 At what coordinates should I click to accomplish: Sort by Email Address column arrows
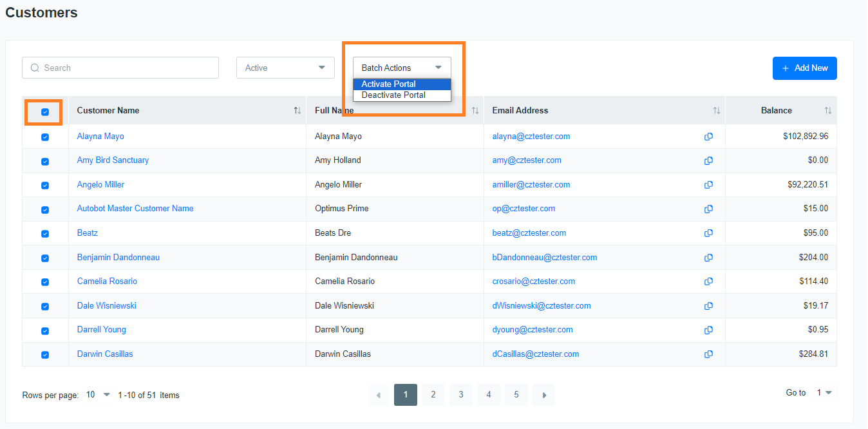pyautogui.click(x=717, y=111)
